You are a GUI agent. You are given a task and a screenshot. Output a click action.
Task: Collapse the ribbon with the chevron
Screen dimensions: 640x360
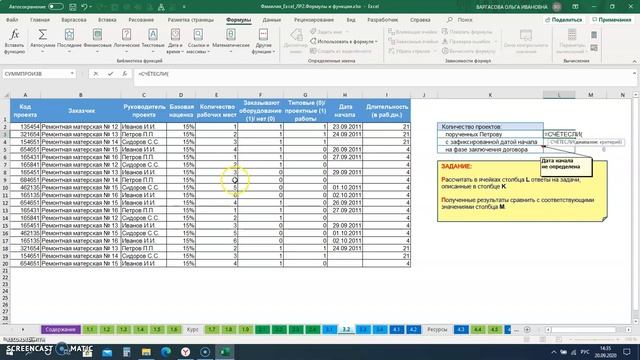[634, 61]
